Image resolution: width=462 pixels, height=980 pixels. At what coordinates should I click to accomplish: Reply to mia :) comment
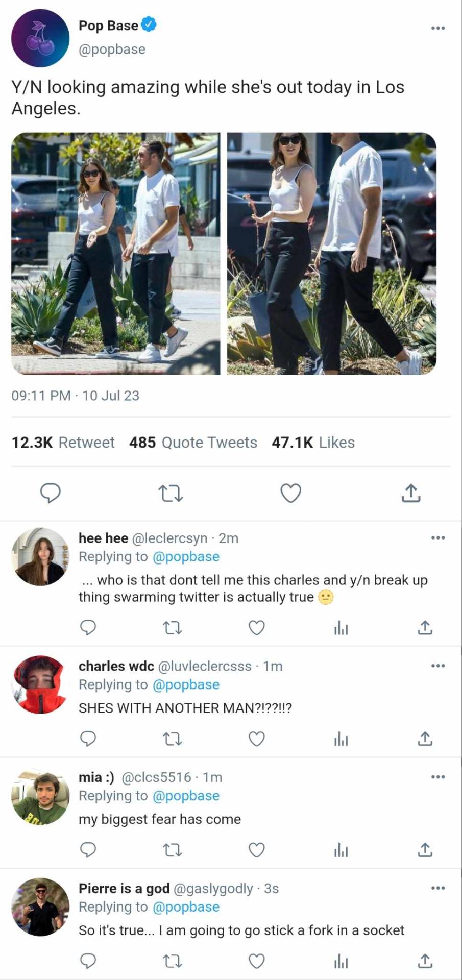pos(88,850)
